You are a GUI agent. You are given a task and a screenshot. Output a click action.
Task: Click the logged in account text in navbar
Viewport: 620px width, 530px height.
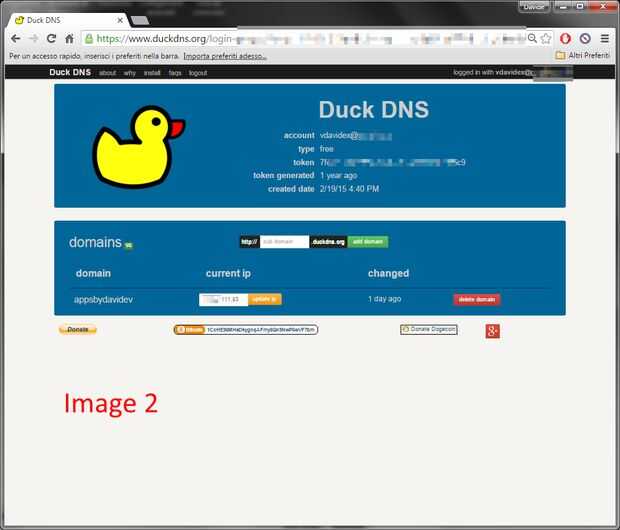[x=512, y=72]
